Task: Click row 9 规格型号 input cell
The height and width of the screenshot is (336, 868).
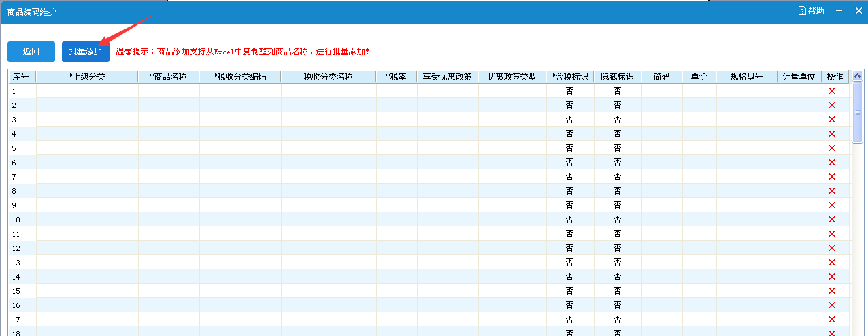Action: 747,205
